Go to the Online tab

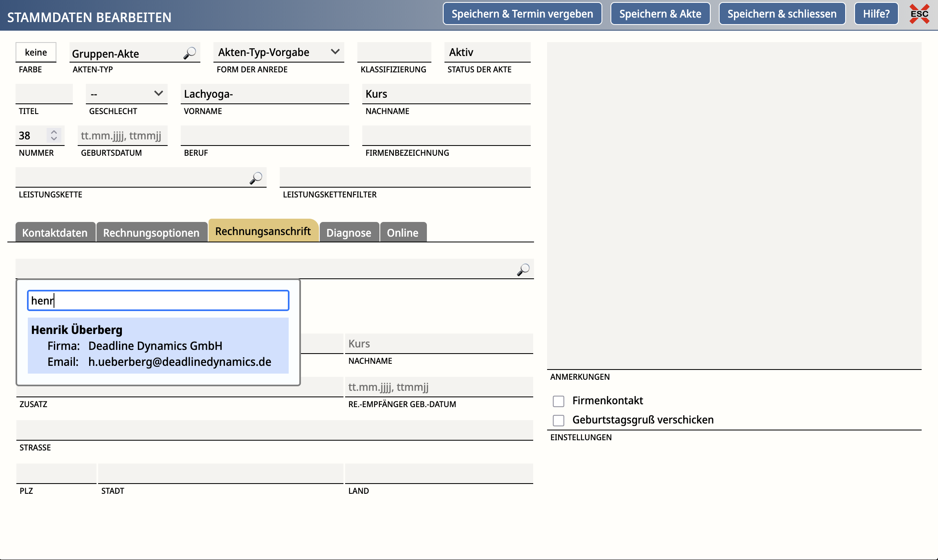(x=402, y=233)
